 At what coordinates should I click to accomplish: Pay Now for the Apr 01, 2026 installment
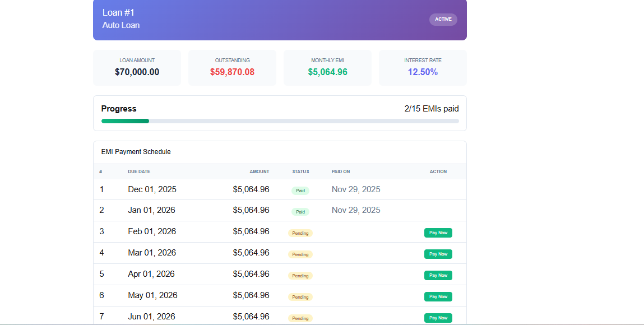click(x=438, y=275)
